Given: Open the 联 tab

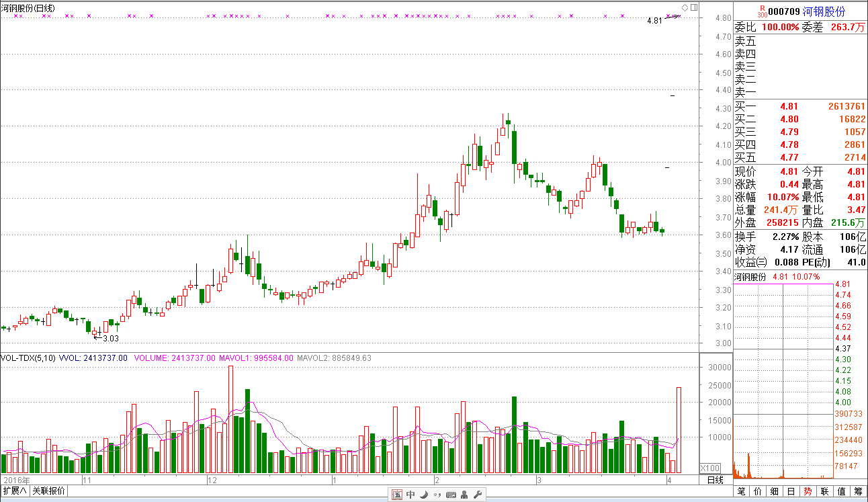Looking at the screenshot, I should point(824,491).
